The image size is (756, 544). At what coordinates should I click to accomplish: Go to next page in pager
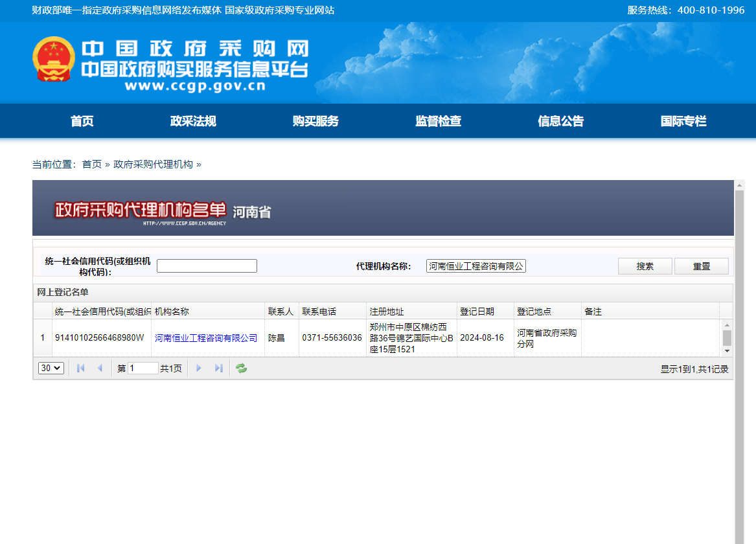point(199,368)
